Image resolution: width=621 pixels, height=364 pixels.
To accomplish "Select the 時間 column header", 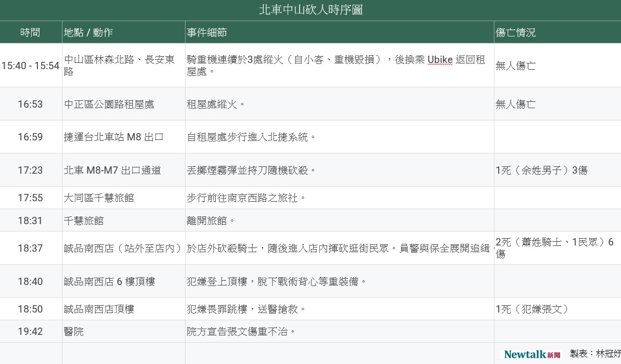I will pyautogui.click(x=31, y=32).
